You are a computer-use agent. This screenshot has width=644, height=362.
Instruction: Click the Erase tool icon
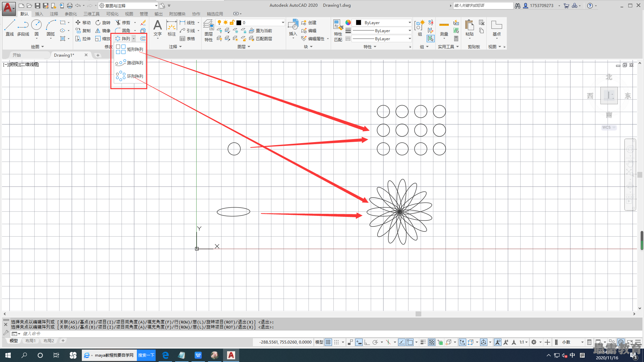[143, 22]
